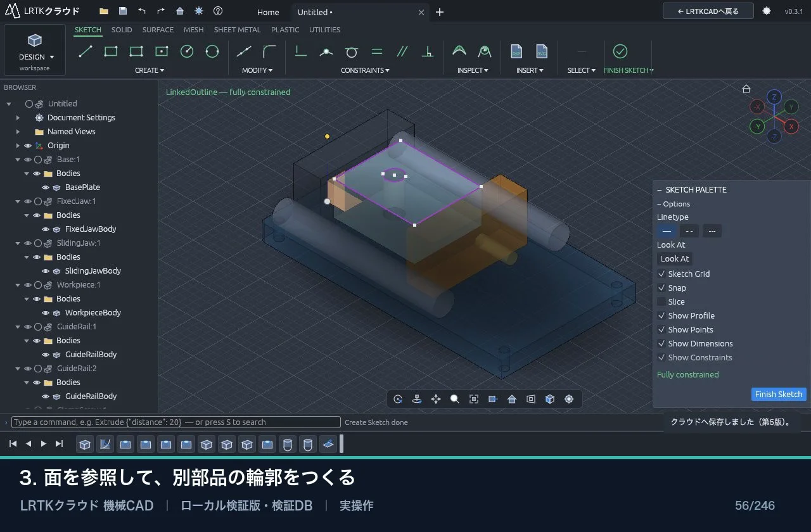Switch to the MESH tab
811x532 pixels.
pos(194,30)
